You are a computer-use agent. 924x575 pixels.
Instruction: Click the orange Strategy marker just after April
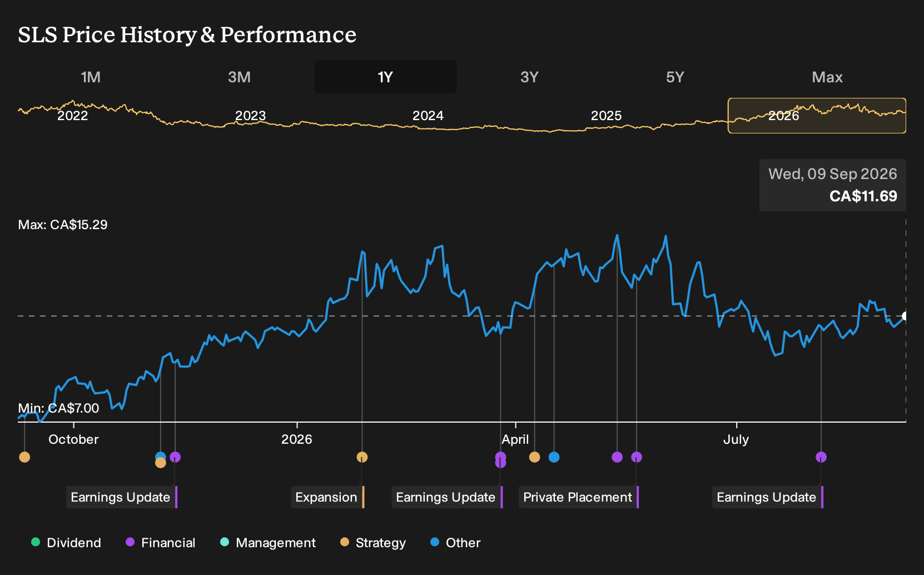point(535,457)
